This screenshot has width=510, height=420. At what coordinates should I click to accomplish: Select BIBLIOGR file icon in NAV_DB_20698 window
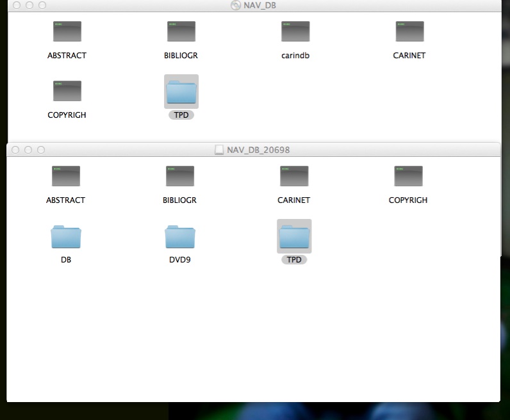point(180,176)
